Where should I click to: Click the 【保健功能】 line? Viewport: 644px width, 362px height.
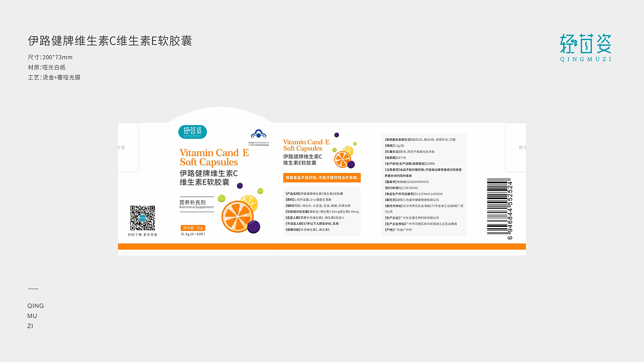[x=307, y=230]
